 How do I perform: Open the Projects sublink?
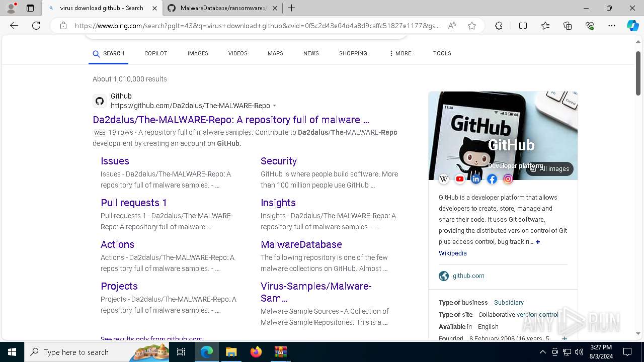pos(119,286)
